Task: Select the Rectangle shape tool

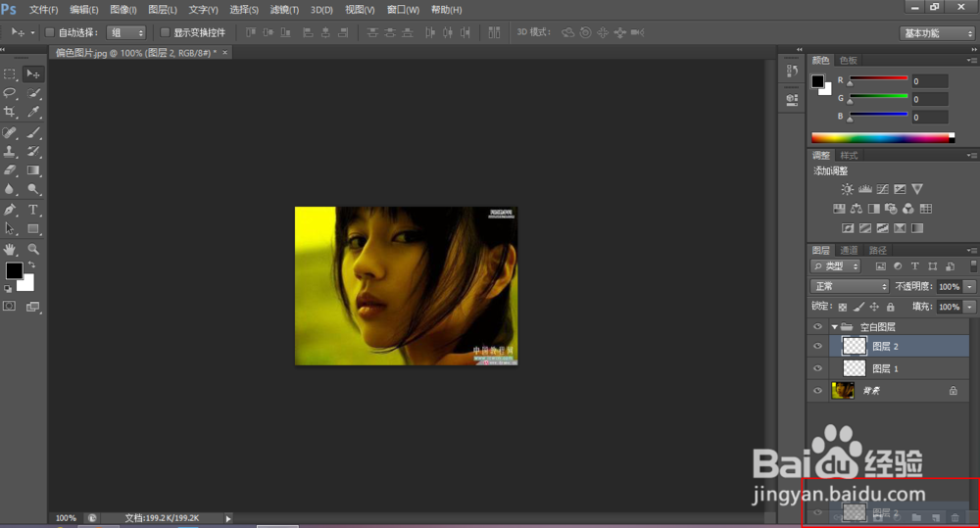Action: tap(33, 228)
